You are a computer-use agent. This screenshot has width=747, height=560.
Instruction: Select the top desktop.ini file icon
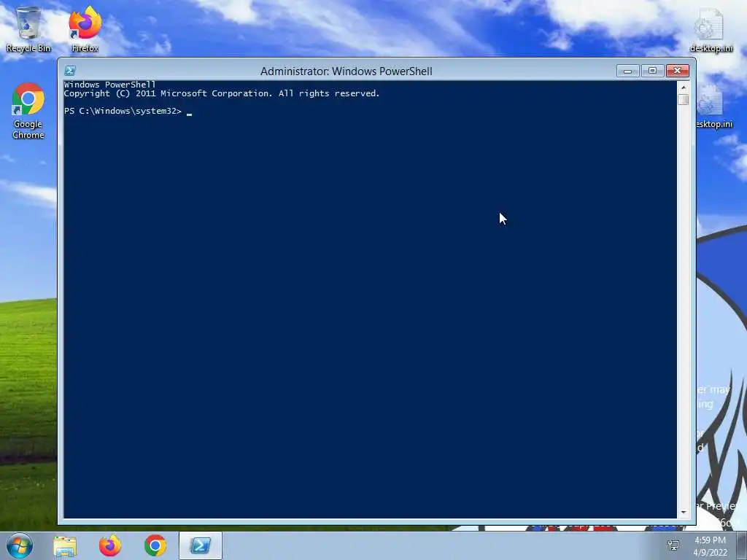pyautogui.click(x=711, y=31)
